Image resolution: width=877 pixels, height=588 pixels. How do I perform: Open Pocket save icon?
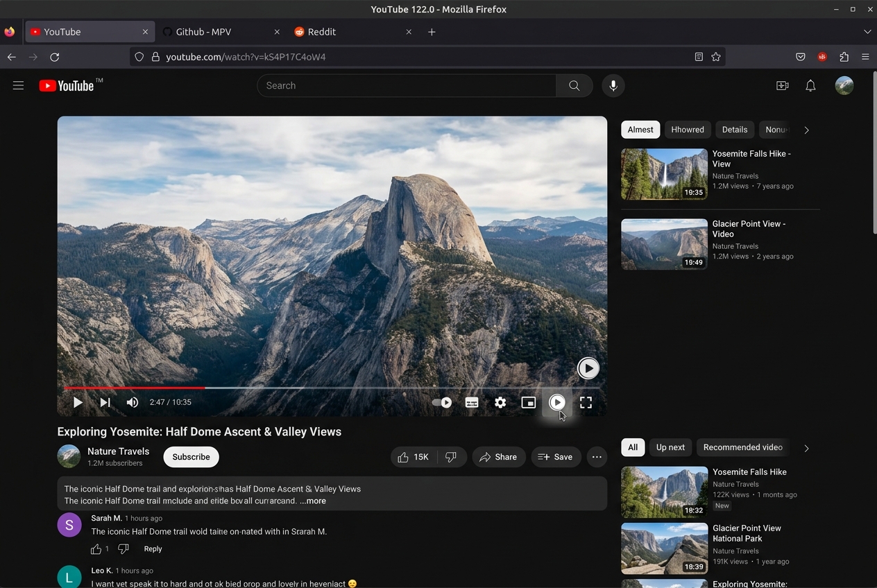tap(800, 57)
